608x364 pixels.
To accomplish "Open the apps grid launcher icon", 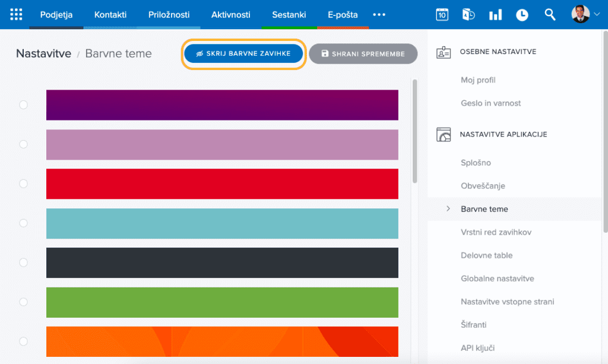I will [x=16, y=14].
